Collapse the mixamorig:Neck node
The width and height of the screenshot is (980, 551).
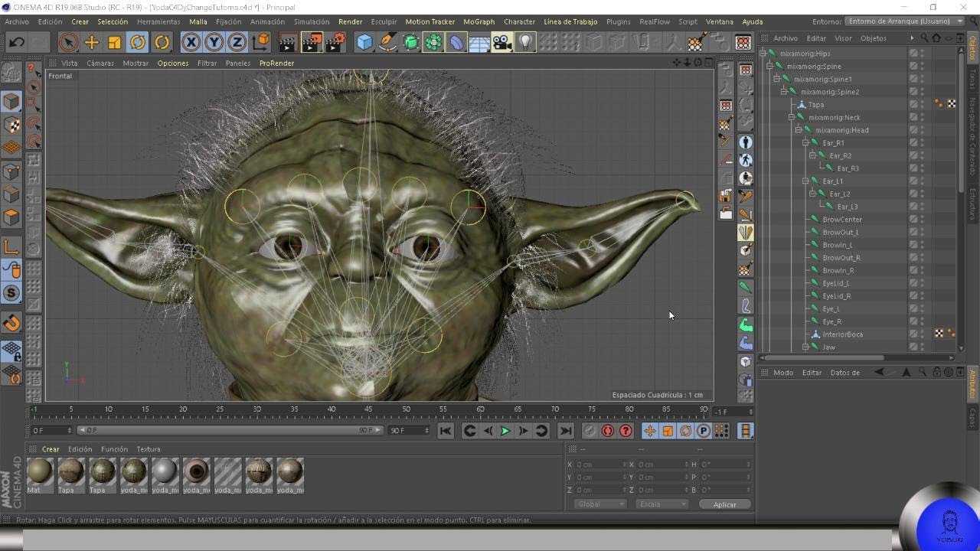click(792, 117)
